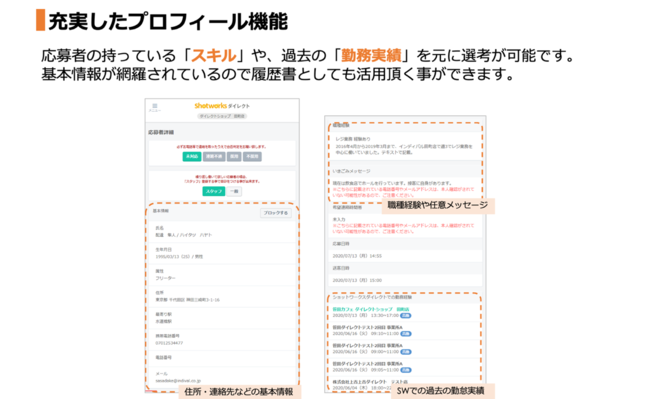Mark applicant with green スタッフ button

pos(214,191)
